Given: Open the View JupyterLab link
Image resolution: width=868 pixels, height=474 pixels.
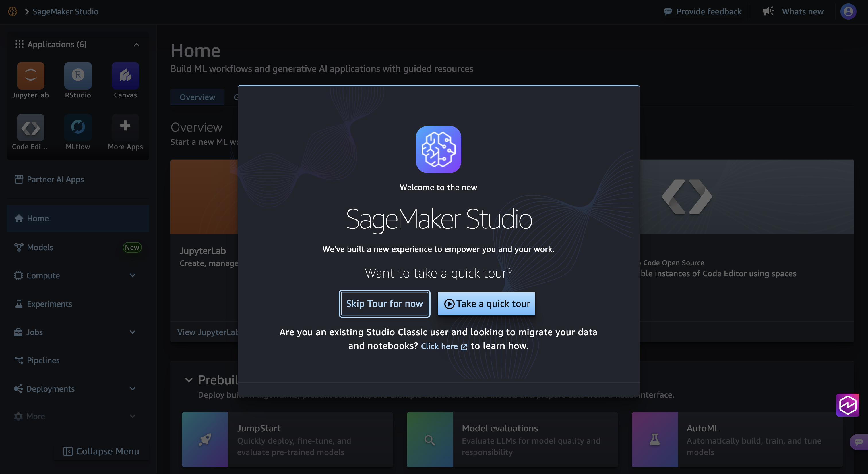Looking at the screenshot, I should point(208,332).
